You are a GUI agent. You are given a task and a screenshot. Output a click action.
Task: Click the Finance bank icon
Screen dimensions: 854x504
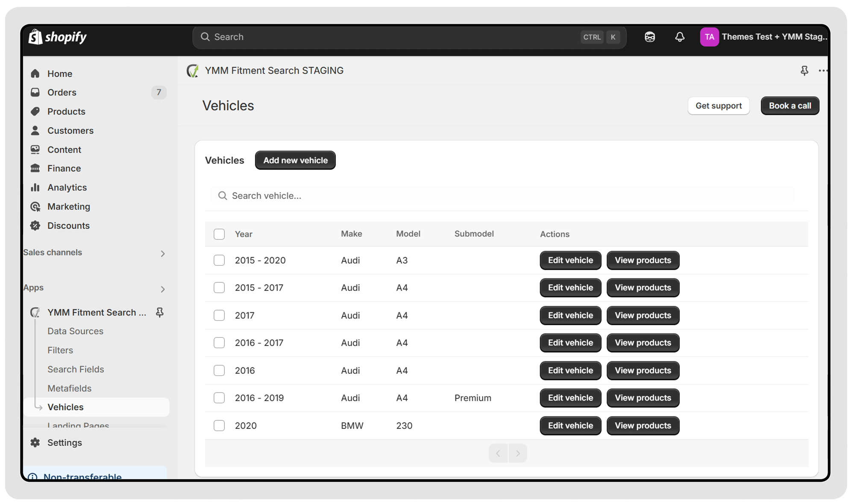35,168
